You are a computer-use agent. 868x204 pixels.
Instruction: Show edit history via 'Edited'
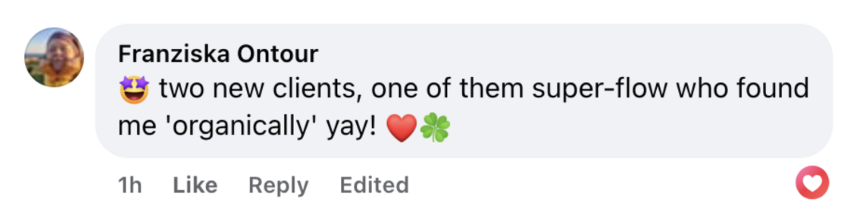tap(374, 185)
